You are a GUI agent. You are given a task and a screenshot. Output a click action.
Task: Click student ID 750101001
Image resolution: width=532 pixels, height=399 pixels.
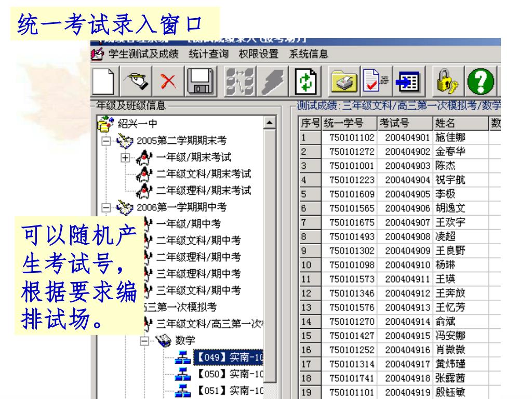point(352,166)
